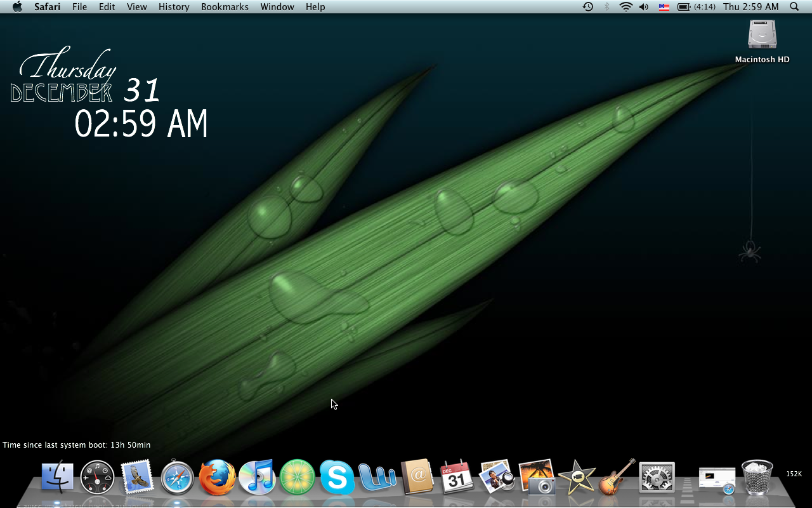The height and width of the screenshot is (508, 812).
Task: Open the Bookmarks menu
Action: coord(225,7)
